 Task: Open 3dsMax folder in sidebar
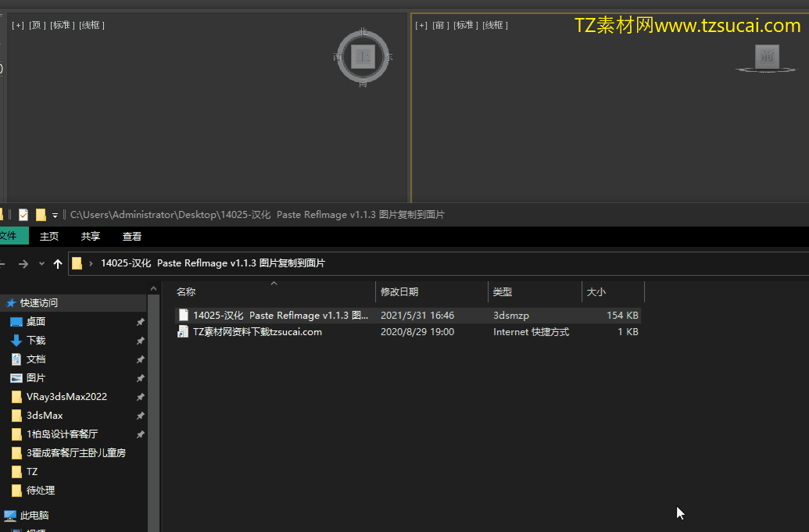pyautogui.click(x=45, y=415)
